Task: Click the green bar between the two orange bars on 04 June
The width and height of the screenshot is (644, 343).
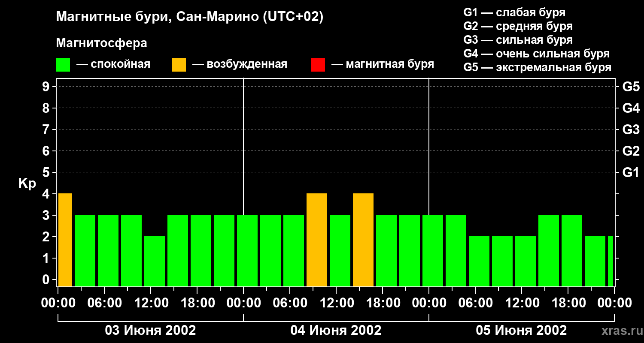Action: 340,251
